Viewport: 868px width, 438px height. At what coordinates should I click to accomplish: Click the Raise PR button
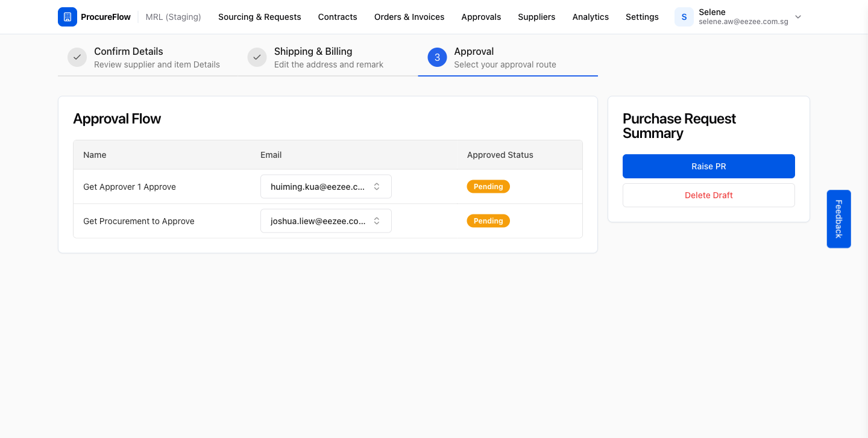coord(709,166)
